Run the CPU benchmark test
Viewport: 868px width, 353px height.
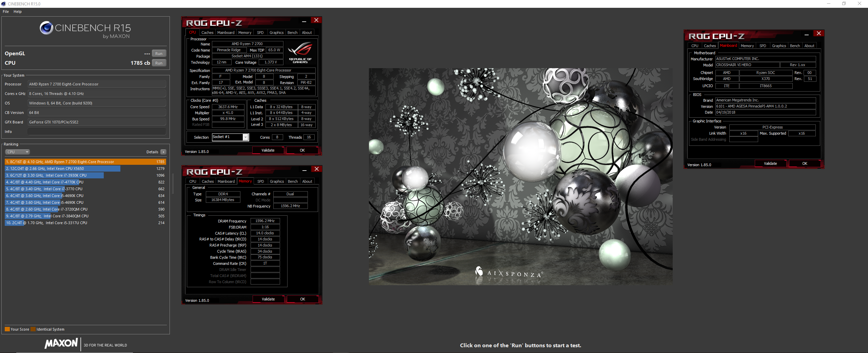(x=159, y=63)
